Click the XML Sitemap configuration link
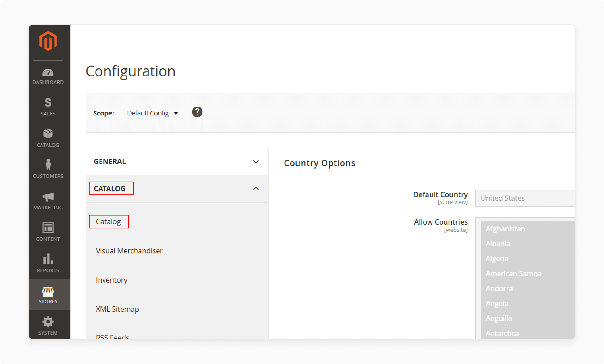 pos(117,309)
